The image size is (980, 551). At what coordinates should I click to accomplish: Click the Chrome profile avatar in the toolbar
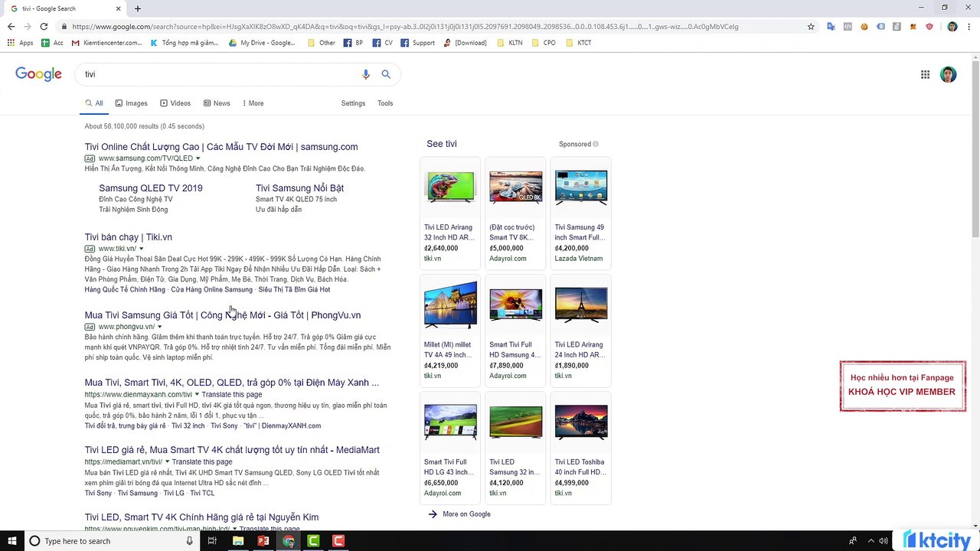click(952, 27)
